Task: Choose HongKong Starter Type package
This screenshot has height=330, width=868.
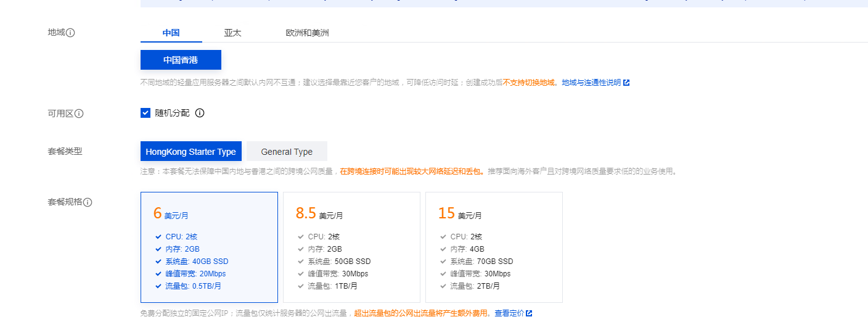Action: click(190, 152)
